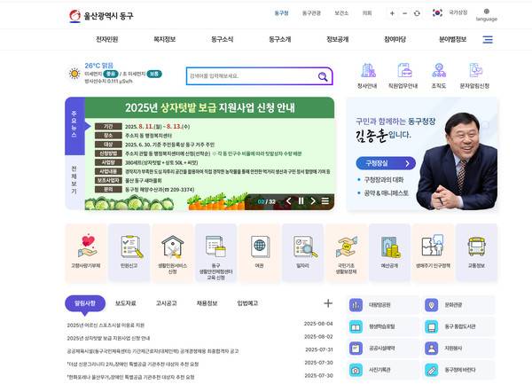Open the 문자알림신청 phone icon

coord(475,71)
